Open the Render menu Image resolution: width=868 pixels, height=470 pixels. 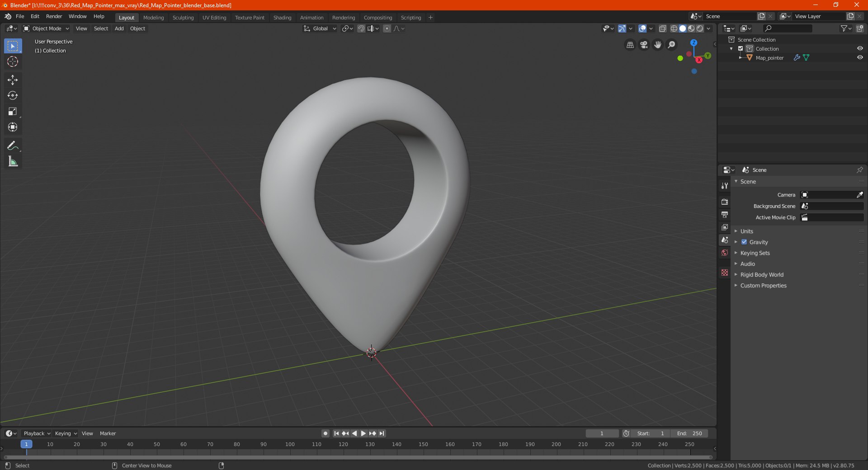click(54, 16)
